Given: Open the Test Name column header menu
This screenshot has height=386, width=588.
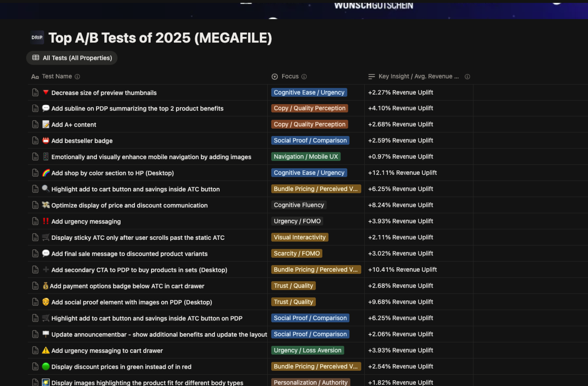Looking at the screenshot, I should pos(57,76).
